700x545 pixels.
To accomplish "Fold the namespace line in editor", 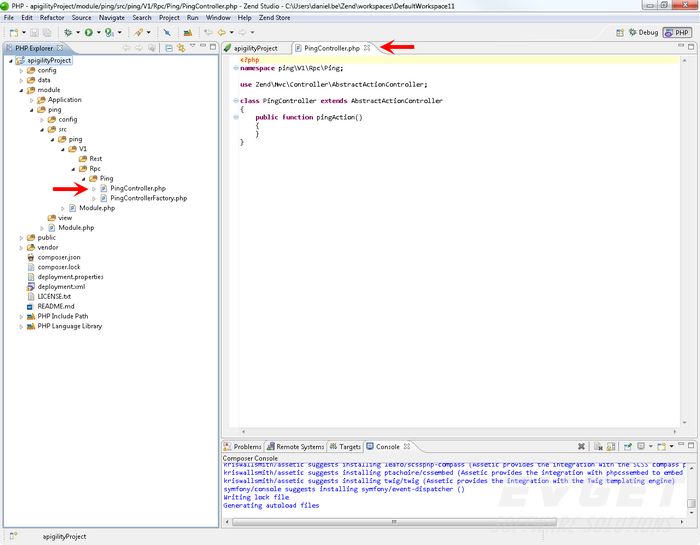I will 236,68.
